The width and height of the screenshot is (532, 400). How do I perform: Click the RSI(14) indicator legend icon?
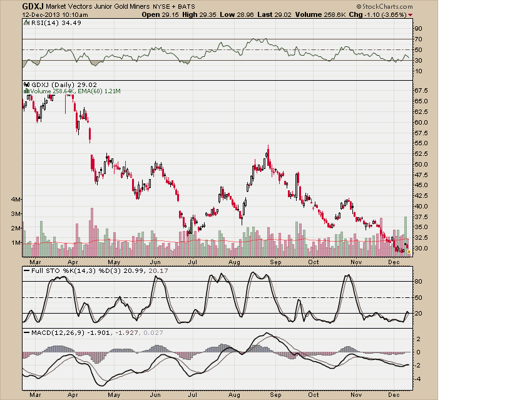[26, 23]
